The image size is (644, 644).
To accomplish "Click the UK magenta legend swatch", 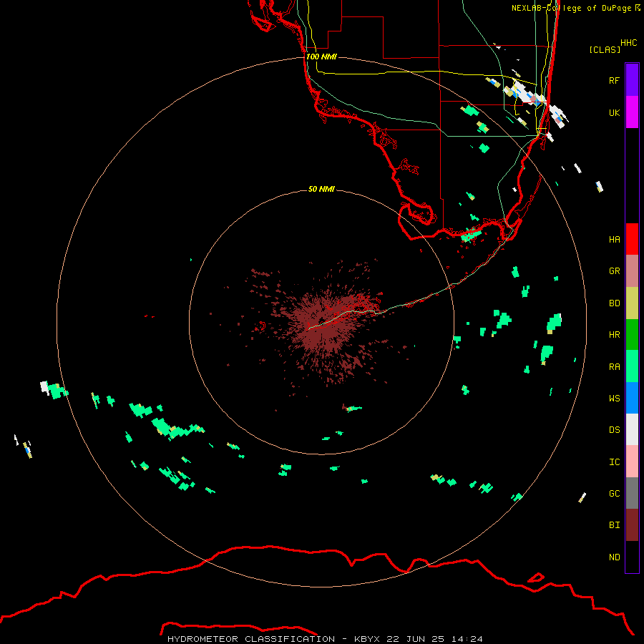I will 632,112.
